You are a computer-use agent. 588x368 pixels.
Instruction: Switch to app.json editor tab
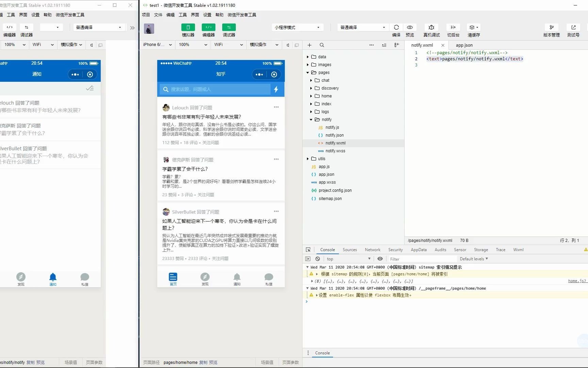(x=464, y=45)
